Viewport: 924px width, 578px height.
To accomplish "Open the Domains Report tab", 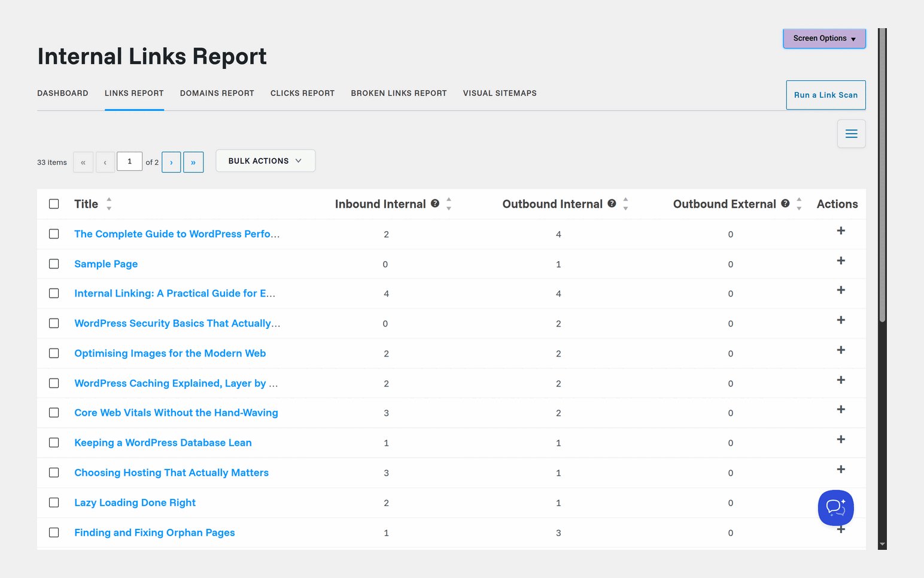I will pos(217,93).
